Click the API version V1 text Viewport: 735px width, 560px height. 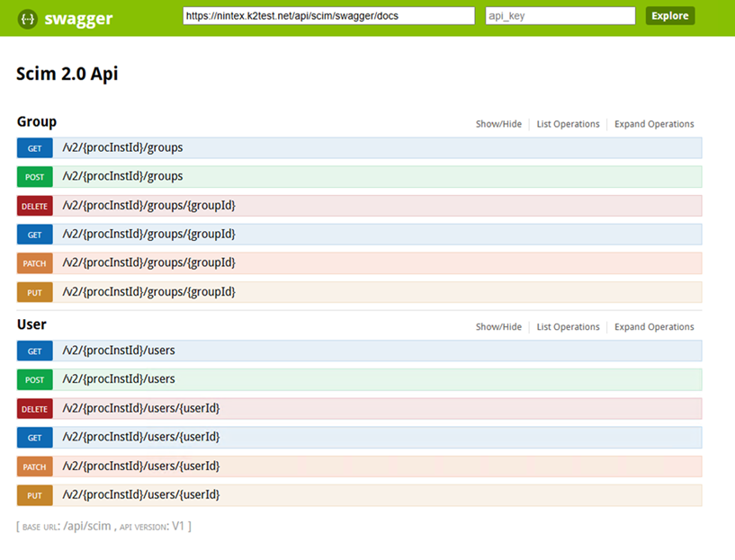tap(178, 526)
